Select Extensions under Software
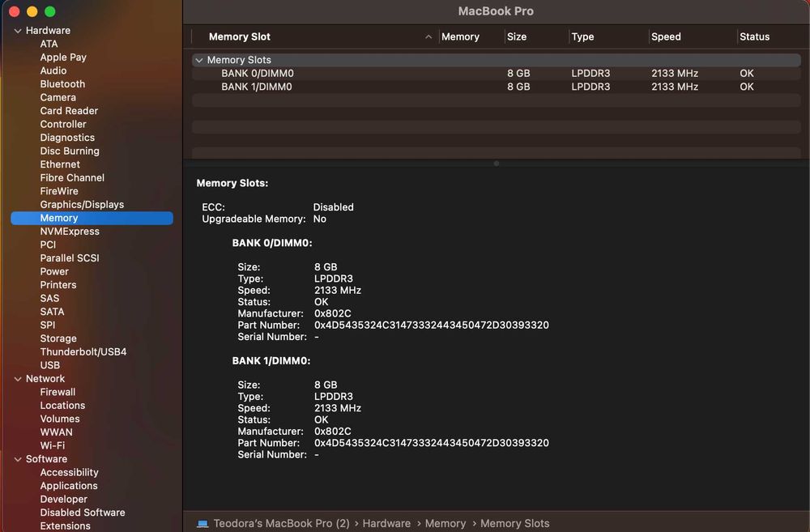The image size is (810, 532). coord(65,526)
